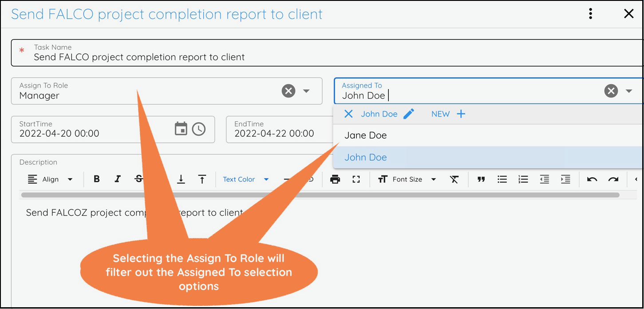644x309 pixels.
Task: Decrease indent of the description text
Action: [x=545, y=179]
